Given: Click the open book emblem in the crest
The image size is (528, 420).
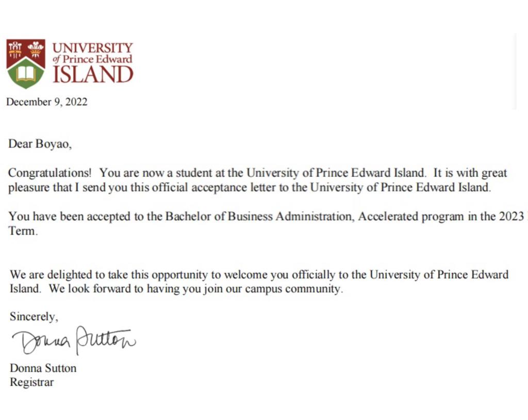Looking at the screenshot, I should click(x=25, y=74).
